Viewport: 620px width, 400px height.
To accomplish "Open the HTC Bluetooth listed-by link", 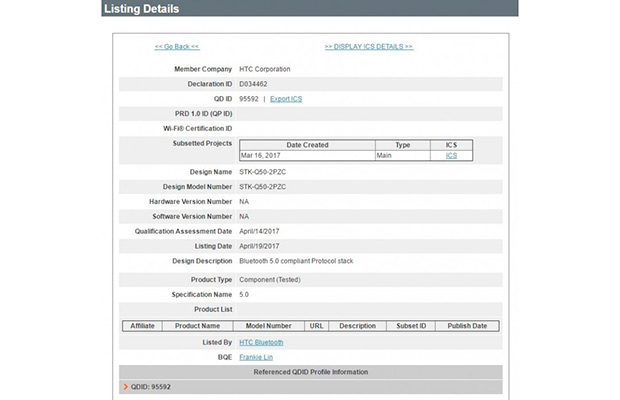I will coord(261,342).
